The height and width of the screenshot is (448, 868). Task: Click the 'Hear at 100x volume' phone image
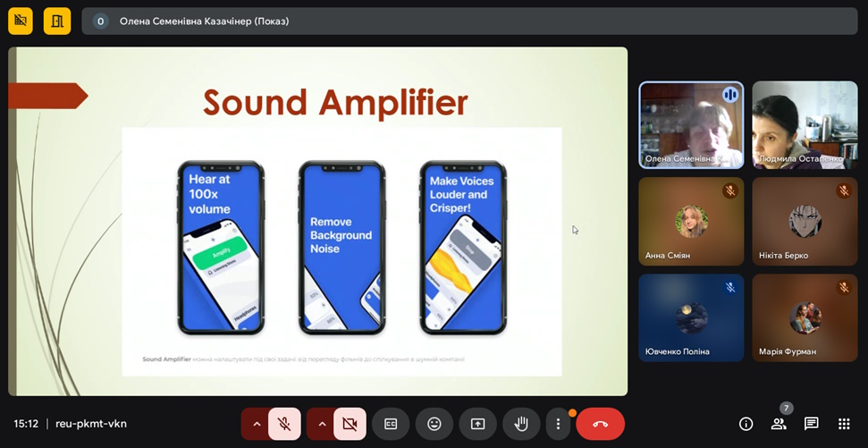point(221,248)
